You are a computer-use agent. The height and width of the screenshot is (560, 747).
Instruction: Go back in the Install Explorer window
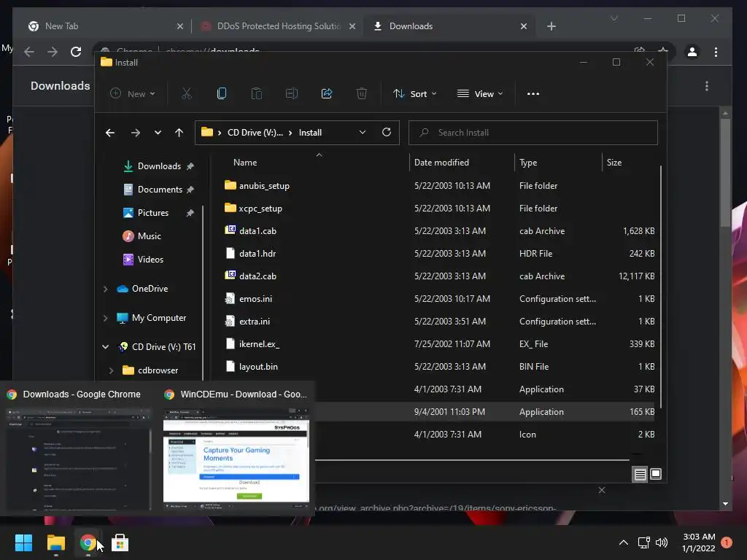point(110,133)
